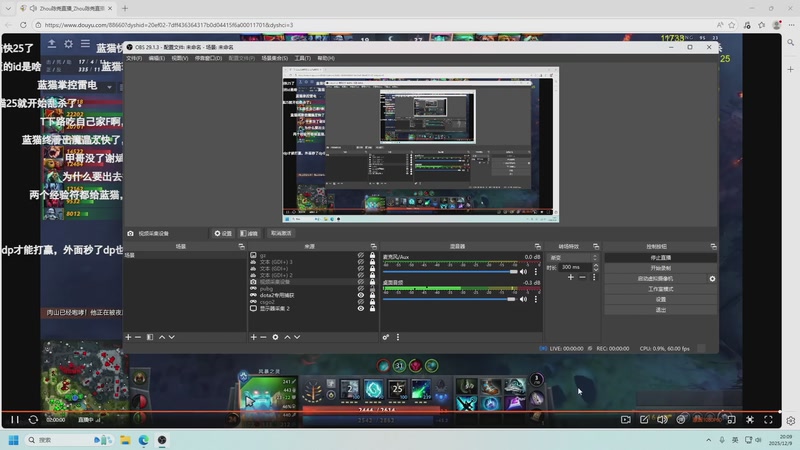Image resolution: width=800 pixels, height=450 pixels.
Task: Unlock the dota2专用捕获 source lock
Action: pos(372,295)
